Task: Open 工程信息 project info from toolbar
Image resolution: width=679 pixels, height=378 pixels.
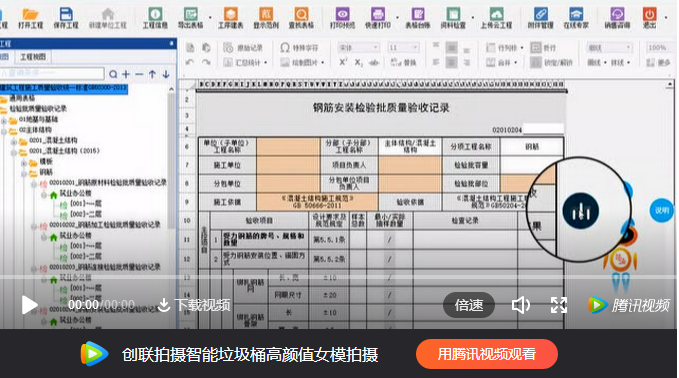Action: pyautogui.click(x=155, y=18)
